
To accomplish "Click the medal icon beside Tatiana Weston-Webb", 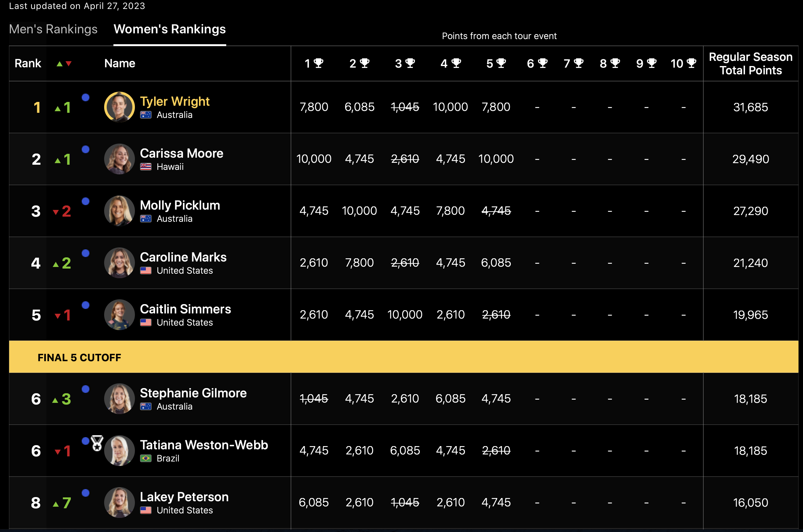I will click(97, 443).
